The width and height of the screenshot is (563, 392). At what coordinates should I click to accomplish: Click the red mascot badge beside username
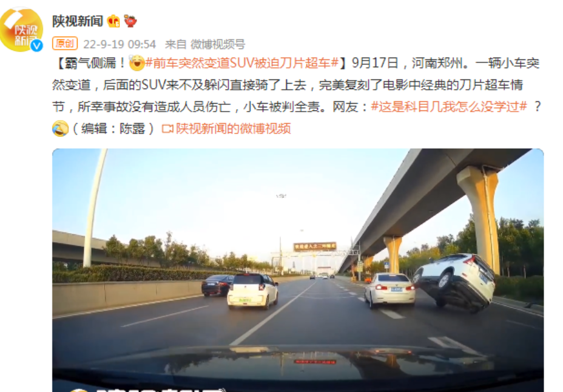pos(130,21)
